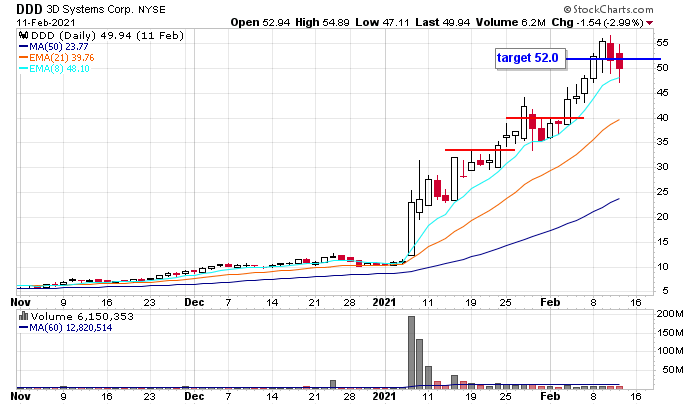Click the 25 price axis label

tap(662, 192)
